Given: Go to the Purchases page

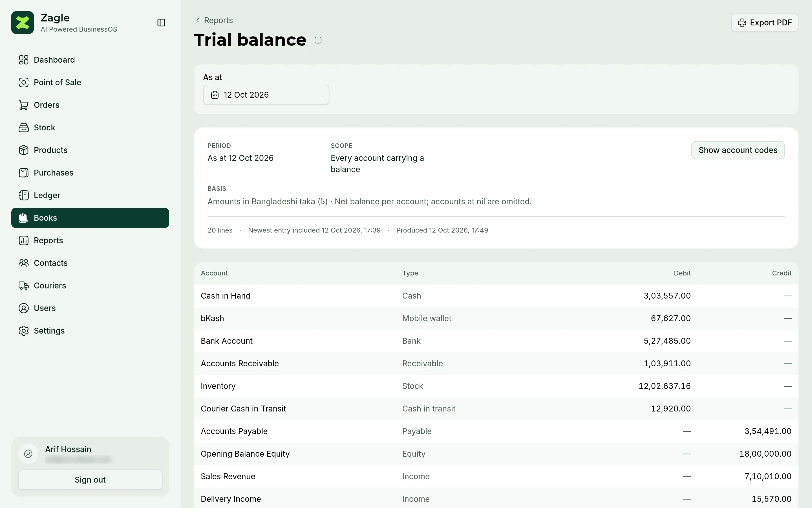Looking at the screenshot, I should coord(90,173).
